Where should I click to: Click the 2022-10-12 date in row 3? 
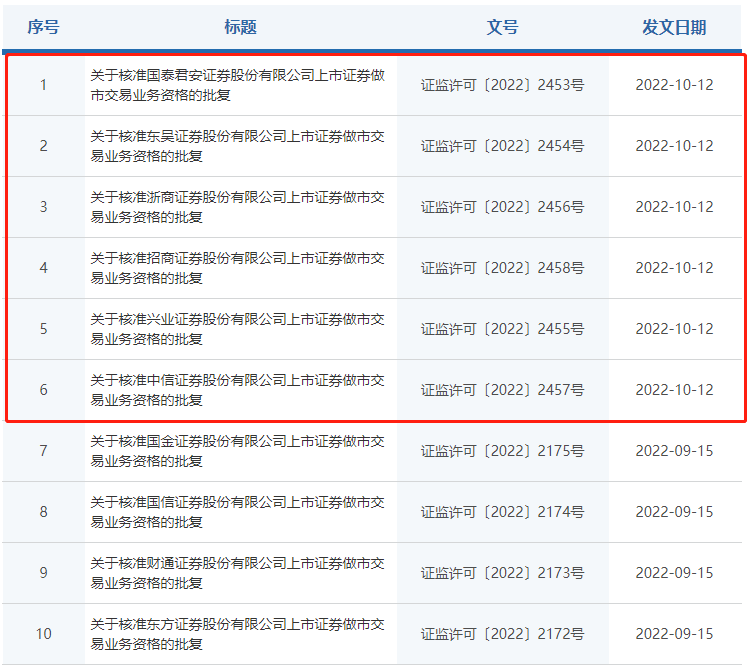coord(674,207)
